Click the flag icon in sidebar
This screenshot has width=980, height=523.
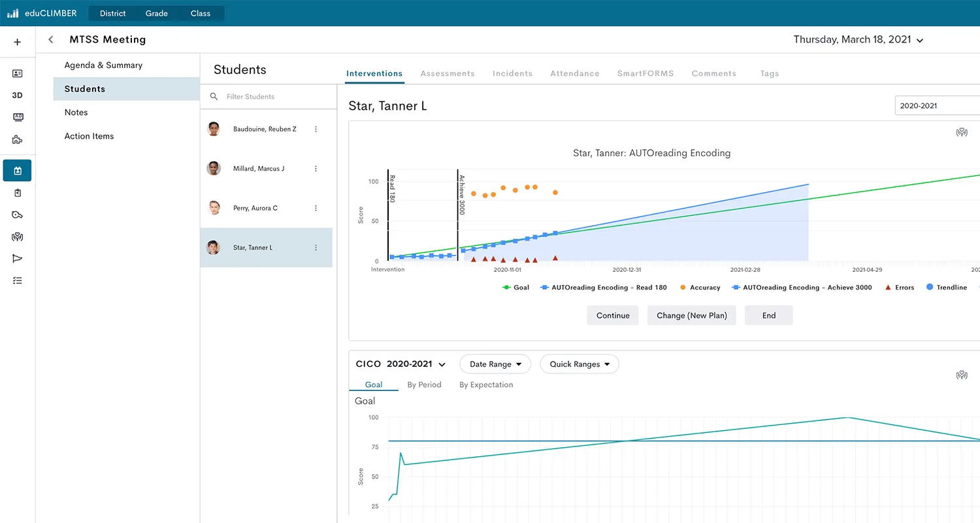(x=18, y=259)
